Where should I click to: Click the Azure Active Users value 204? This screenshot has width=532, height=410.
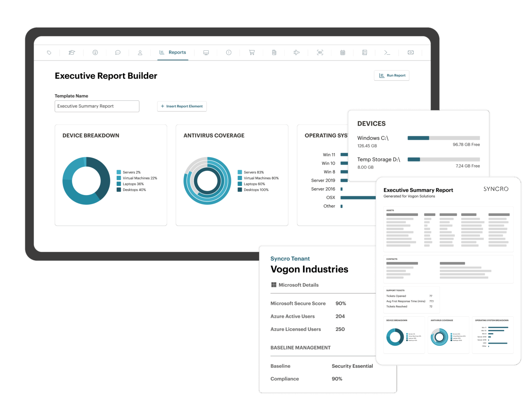(340, 316)
